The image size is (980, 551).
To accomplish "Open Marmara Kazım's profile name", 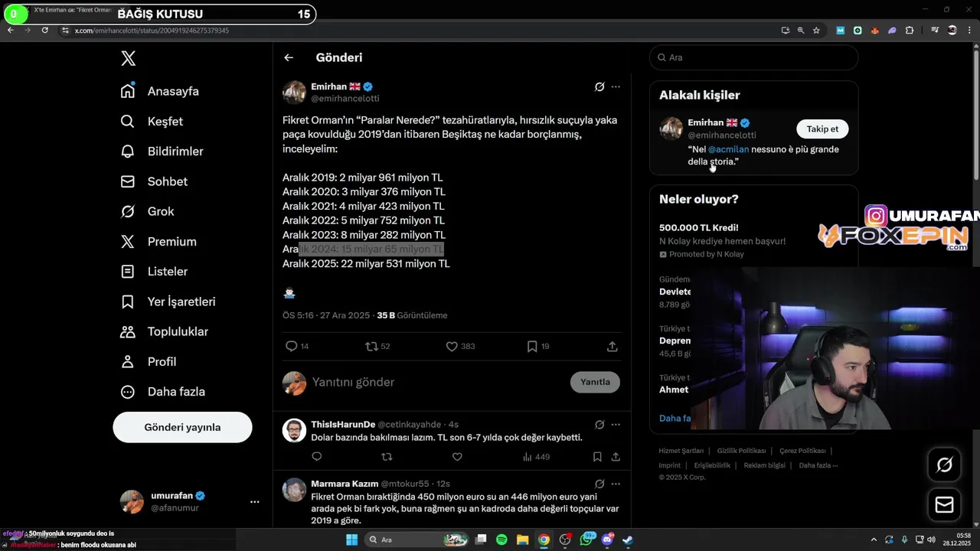I will 345,484.
